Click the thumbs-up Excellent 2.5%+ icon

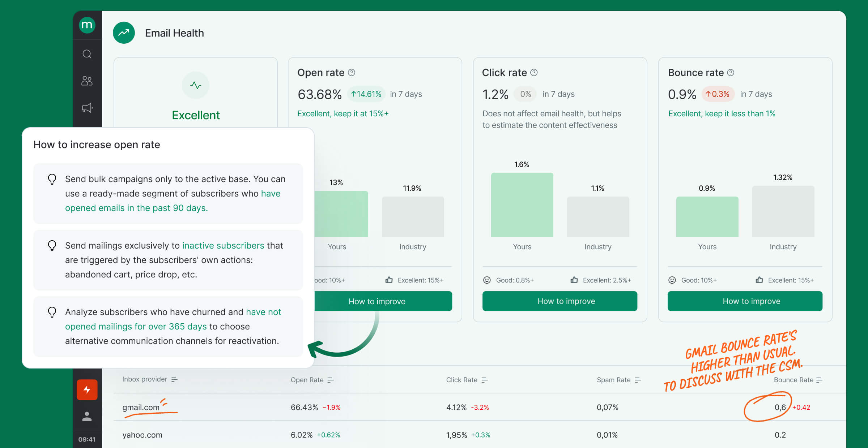click(x=574, y=280)
